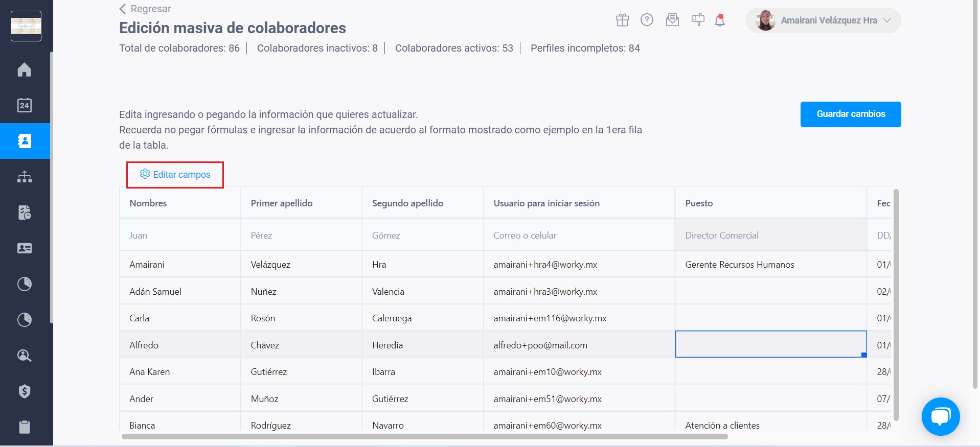Viewport: 980px width, 447px height.
Task: Open the chat support bubble
Action: click(941, 416)
